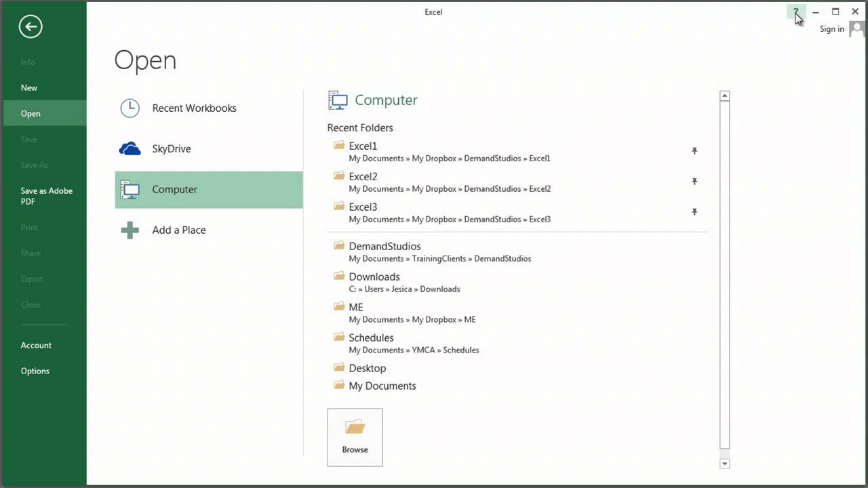Open the Excel3 recent folder
This screenshot has width=868, height=488.
517,212
